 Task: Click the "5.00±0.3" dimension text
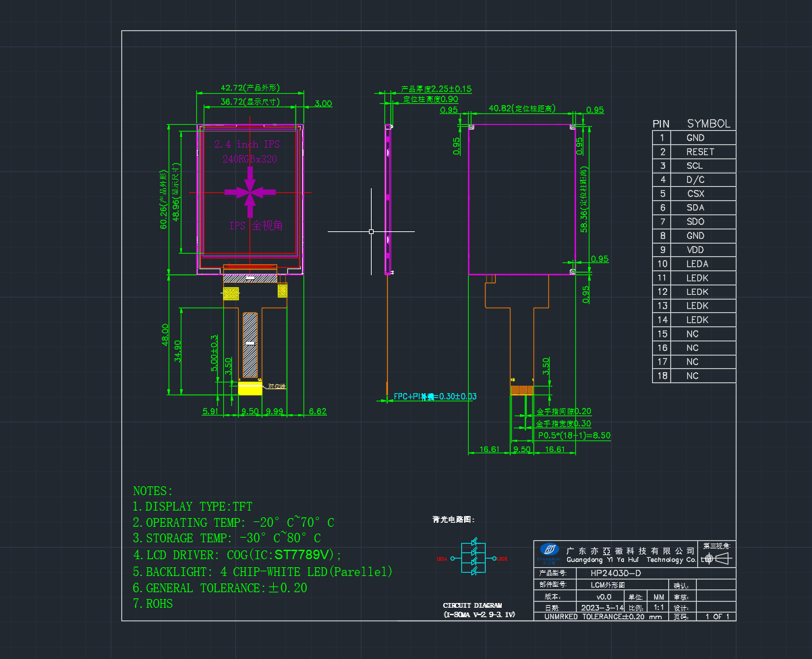tap(214, 353)
